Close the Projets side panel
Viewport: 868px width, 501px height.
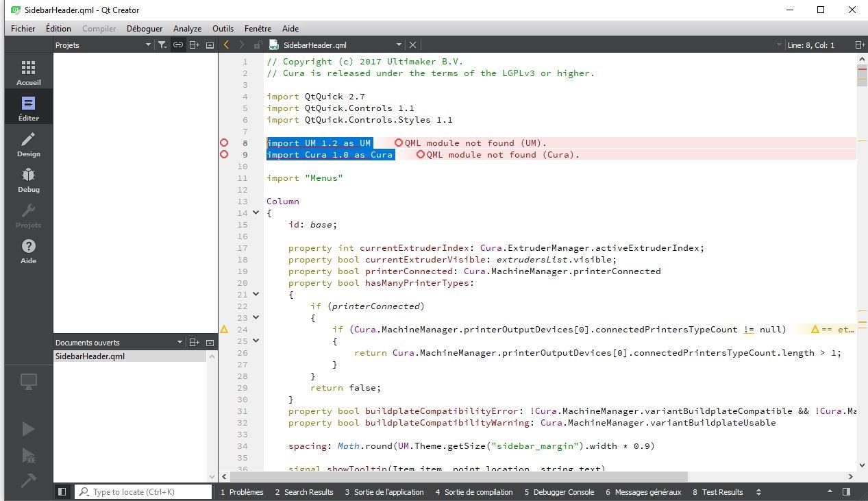coord(210,45)
